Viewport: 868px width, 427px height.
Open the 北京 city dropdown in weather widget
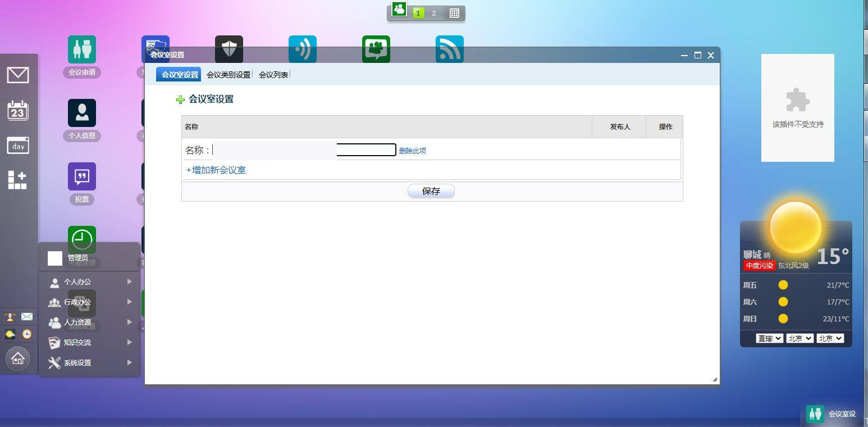[x=799, y=338]
